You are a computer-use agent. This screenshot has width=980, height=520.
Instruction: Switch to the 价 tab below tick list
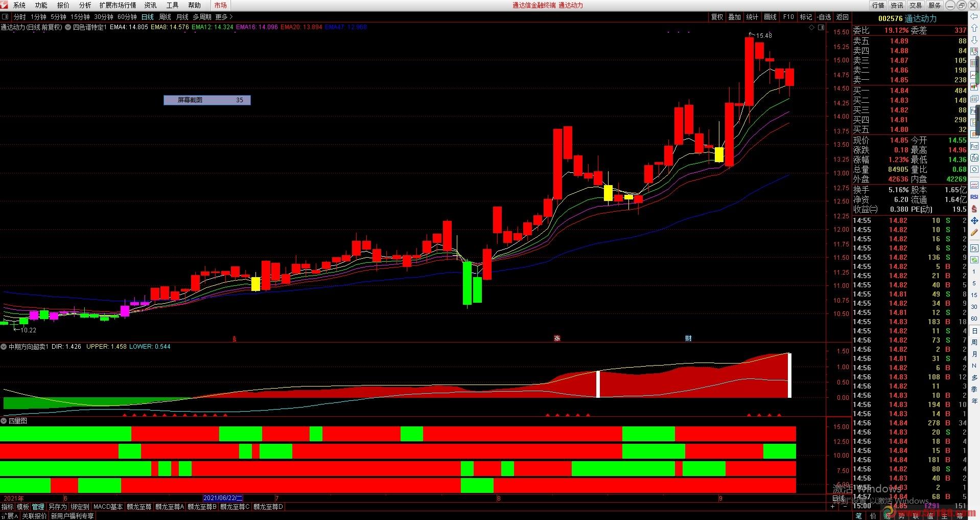click(873, 516)
